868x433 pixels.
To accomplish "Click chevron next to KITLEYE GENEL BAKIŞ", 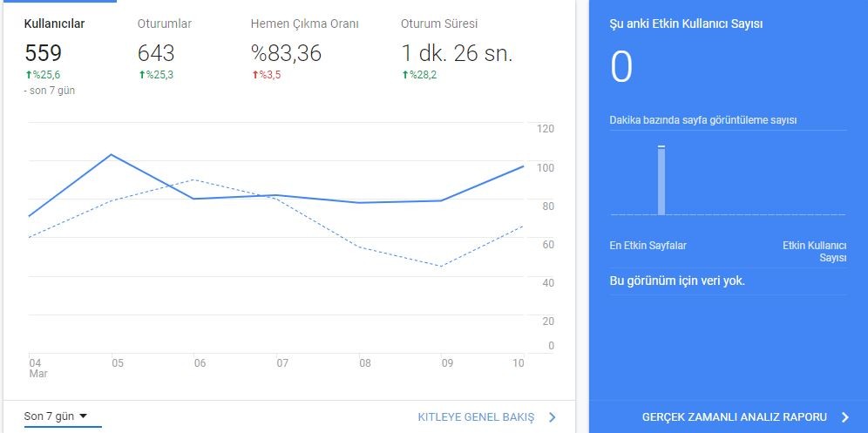I will [x=552, y=417].
